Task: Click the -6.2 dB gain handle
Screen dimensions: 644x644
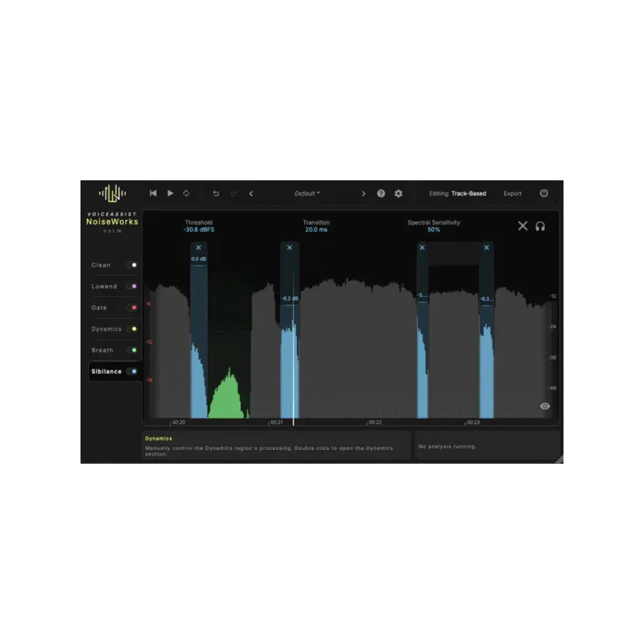Action: 290,305
